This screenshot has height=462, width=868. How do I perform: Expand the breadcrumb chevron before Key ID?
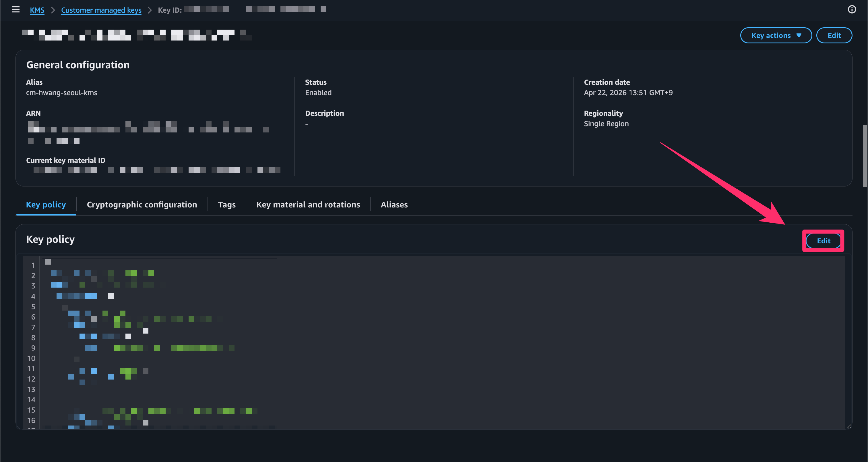(150, 10)
